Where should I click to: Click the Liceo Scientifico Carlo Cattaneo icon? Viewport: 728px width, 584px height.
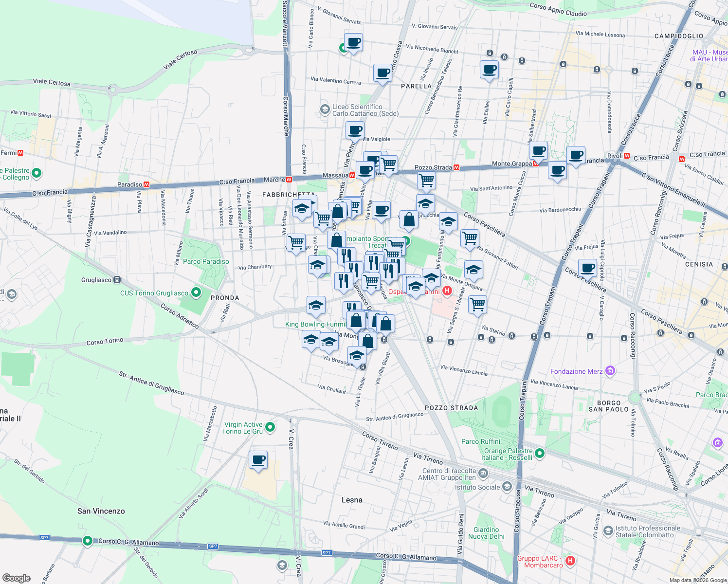(x=324, y=109)
